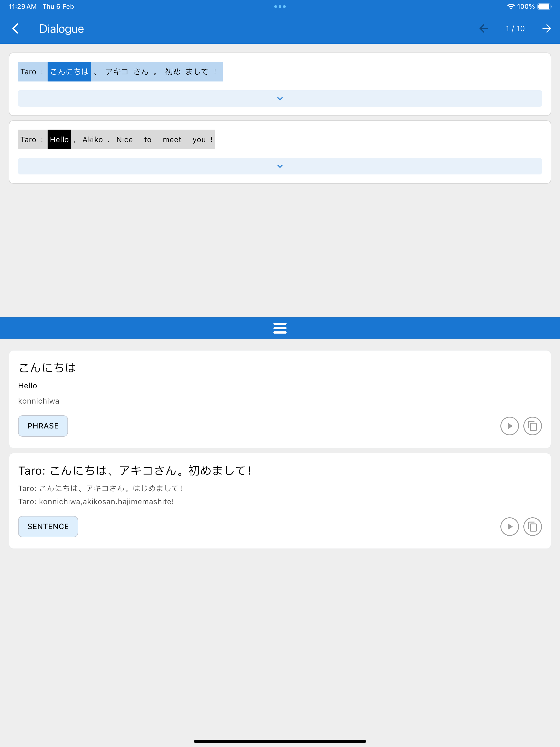
Task: Select the word さん in the Japanese line
Action: 141,72
